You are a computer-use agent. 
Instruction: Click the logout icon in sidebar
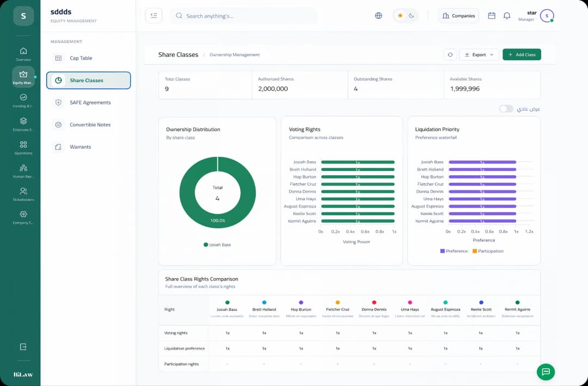pos(23,347)
